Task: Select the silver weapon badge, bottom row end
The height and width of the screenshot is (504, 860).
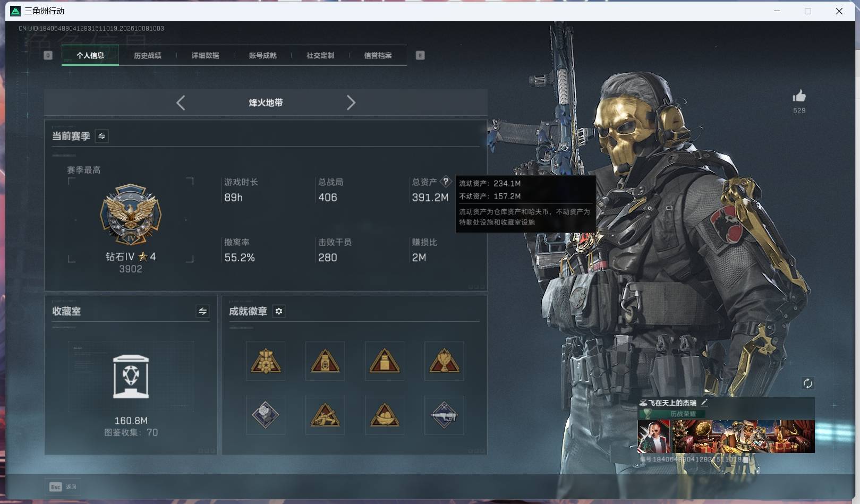Action: 444,415
